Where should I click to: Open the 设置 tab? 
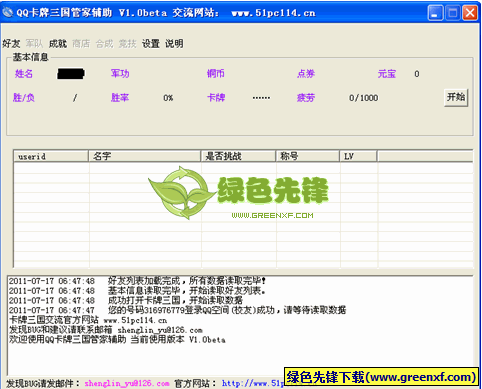(151, 44)
